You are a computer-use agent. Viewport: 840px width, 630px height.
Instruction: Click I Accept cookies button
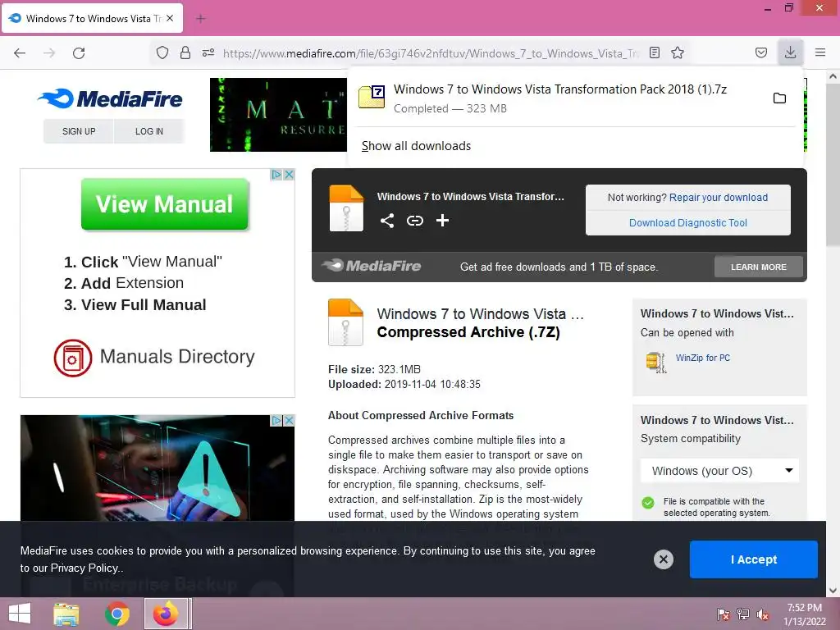coord(753,559)
